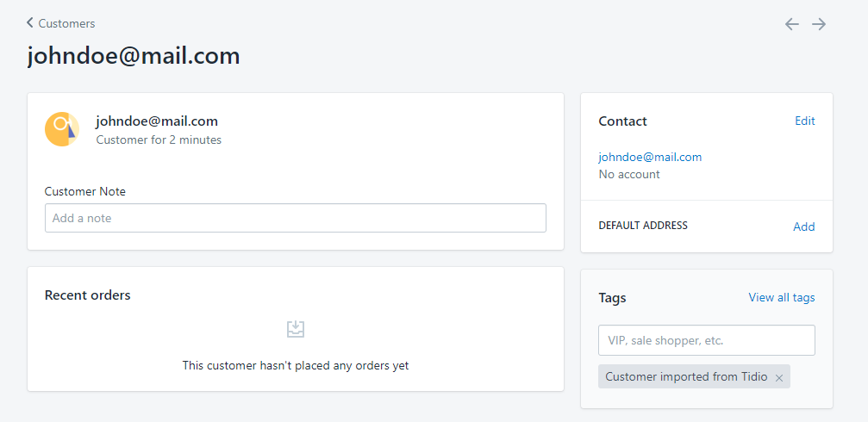The height and width of the screenshot is (422, 868).
Task: Click the customer avatar image
Action: (62, 129)
